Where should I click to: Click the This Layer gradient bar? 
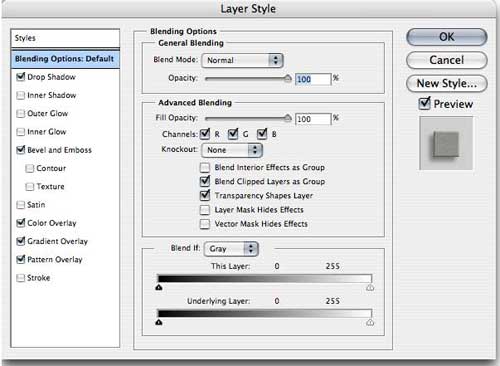pos(264,279)
